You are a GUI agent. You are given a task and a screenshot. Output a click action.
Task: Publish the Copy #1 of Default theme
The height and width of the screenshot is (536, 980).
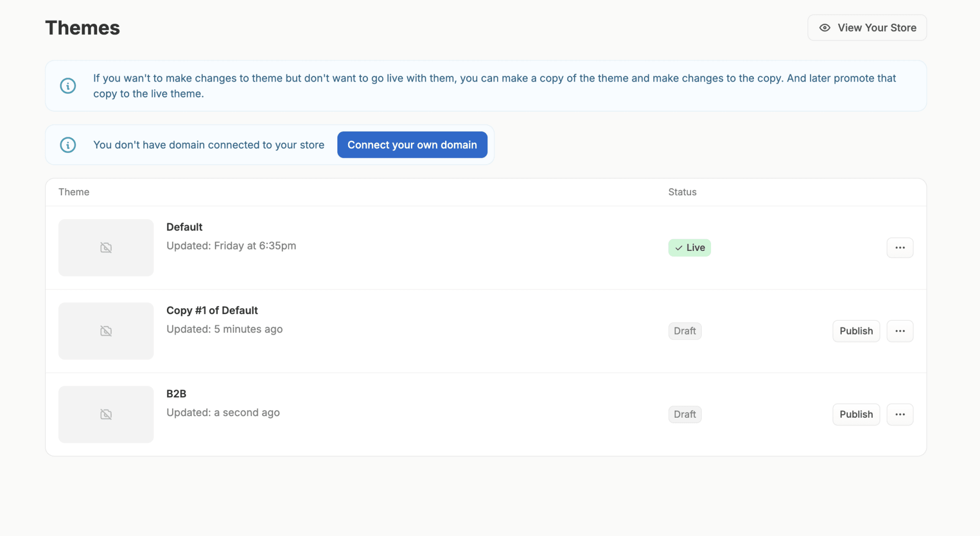coord(856,331)
